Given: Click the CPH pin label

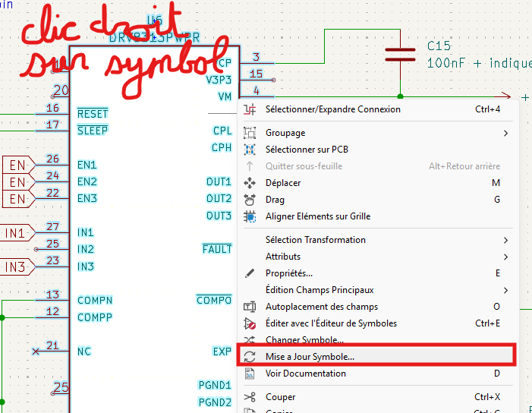Looking at the screenshot, I should click(222, 147).
